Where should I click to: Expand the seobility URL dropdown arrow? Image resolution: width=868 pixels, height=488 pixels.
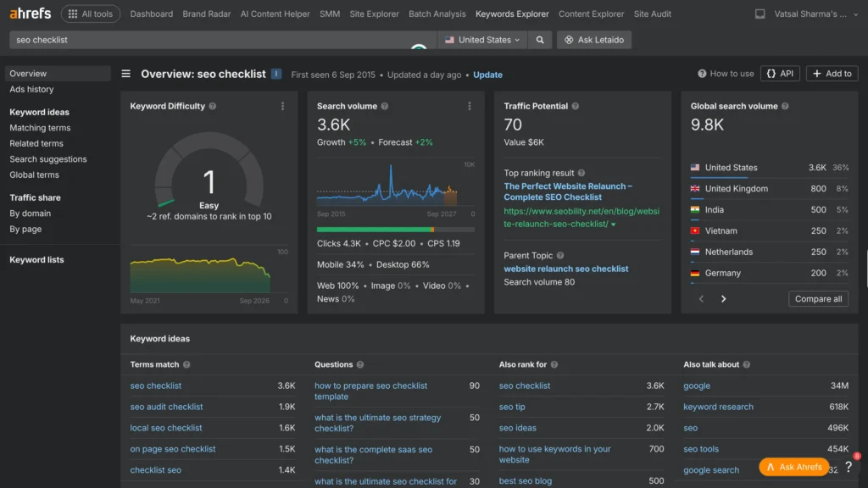pyautogui.click(x=614, y=225)
